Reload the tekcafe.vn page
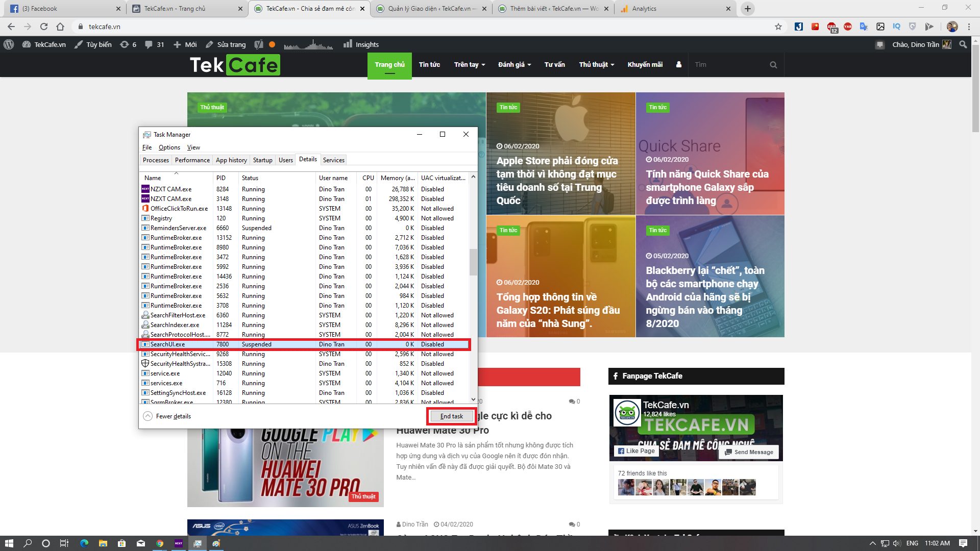Image resolution: width=980 pixels, height=551 pixels. tap(44, 27)
